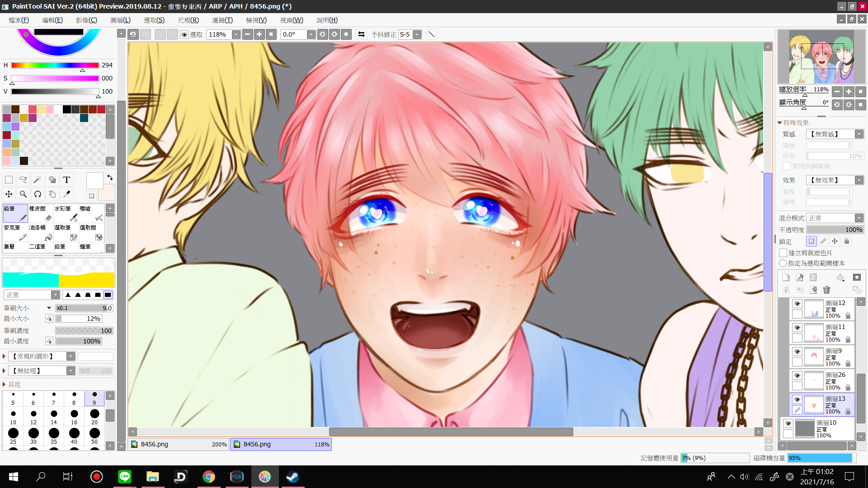Clear layer with the eraser icon
This screenshot has width=868, height=488.
[x=813, y=290]
